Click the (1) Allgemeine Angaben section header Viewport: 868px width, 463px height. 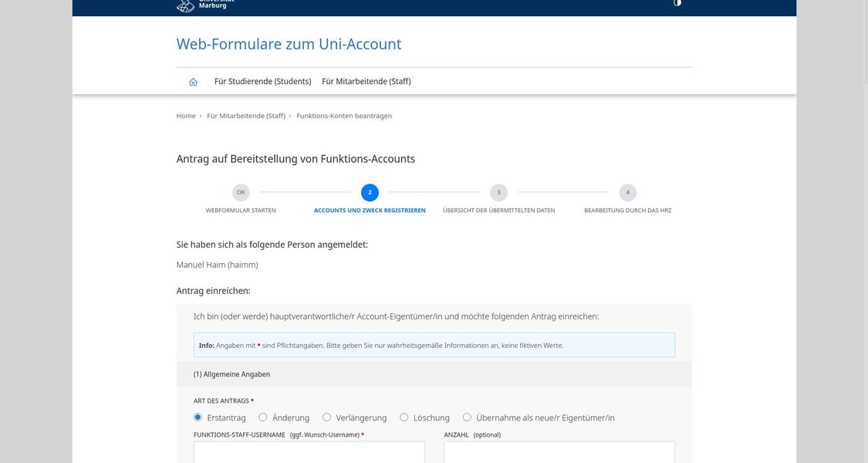pyautogui.click(x=434, y=374)
